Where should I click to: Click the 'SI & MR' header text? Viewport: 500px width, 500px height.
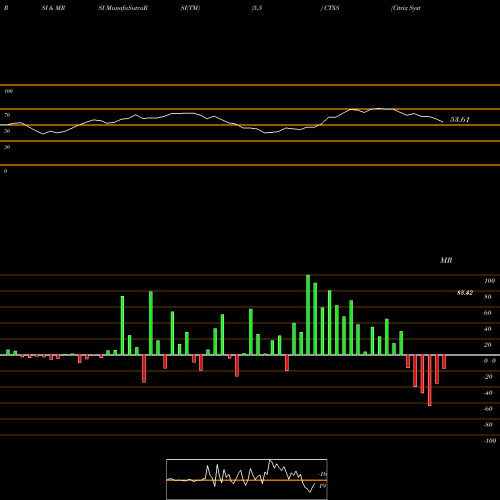click(x=53, y=8)
